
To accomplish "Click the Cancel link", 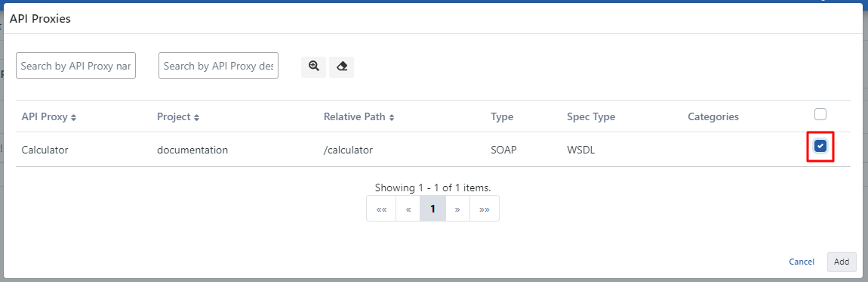I will pos(802,262).
